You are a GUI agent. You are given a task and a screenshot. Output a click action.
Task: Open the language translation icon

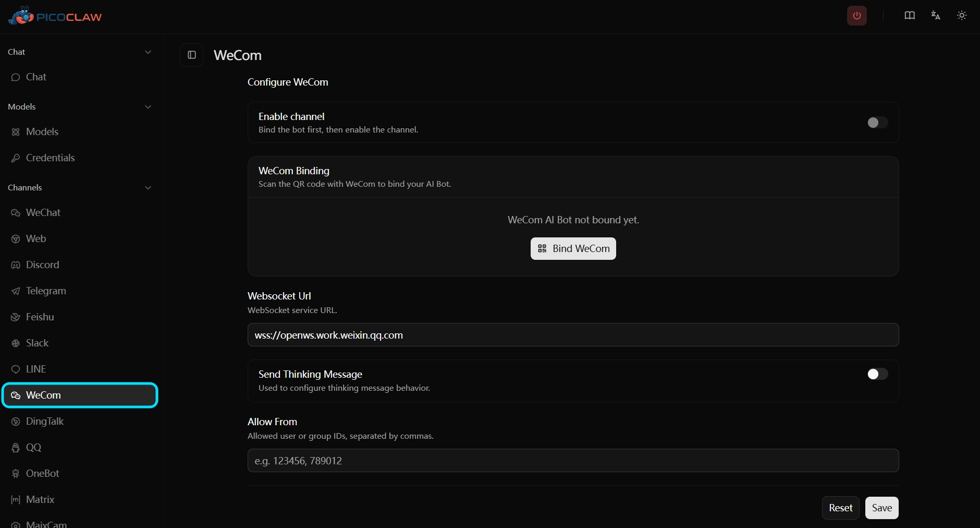pos(936,16)
